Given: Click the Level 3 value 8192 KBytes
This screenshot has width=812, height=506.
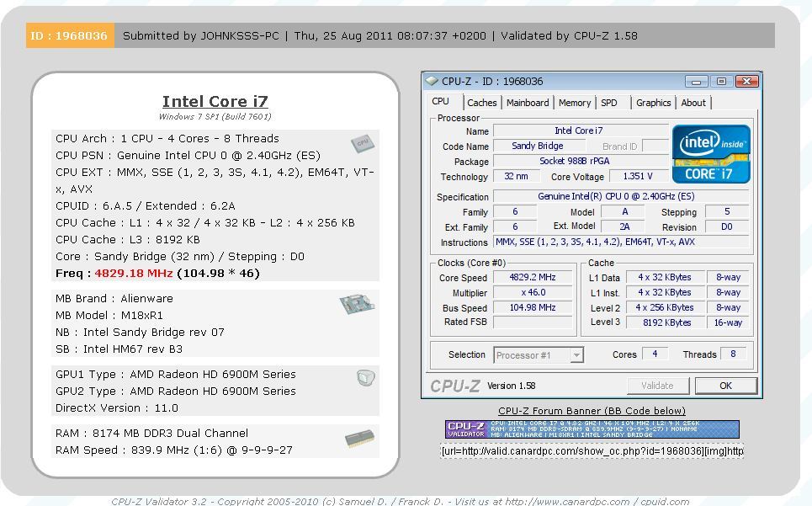Looking at the screenshot, I should click(665, 322).
